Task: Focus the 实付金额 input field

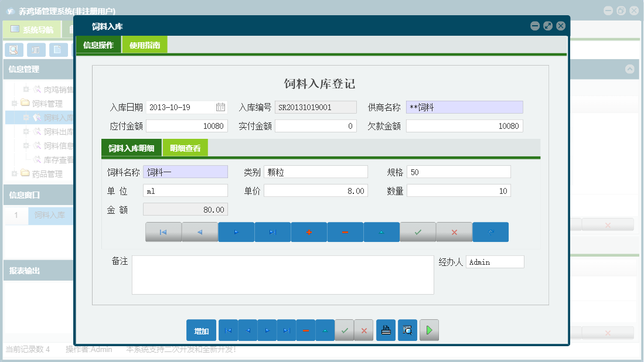Action: tap(315, 126)
